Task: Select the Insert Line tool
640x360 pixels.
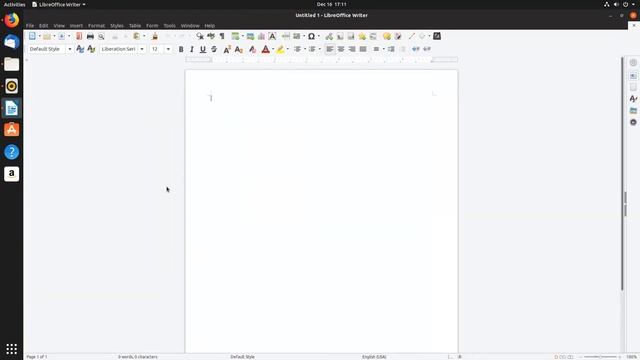Action: (x=411, y=36)
